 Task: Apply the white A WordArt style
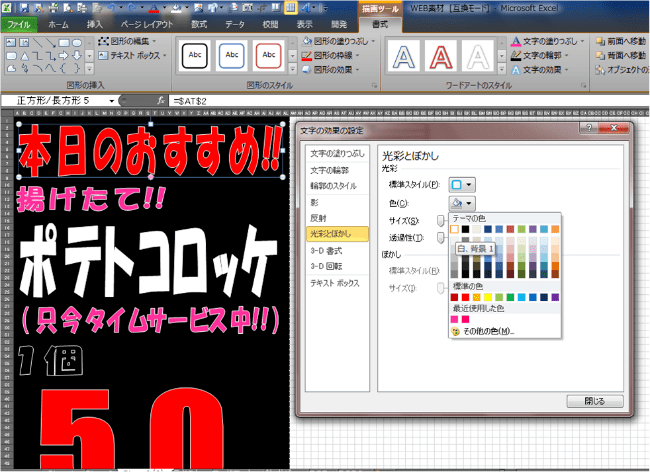[x=478, y=56]
